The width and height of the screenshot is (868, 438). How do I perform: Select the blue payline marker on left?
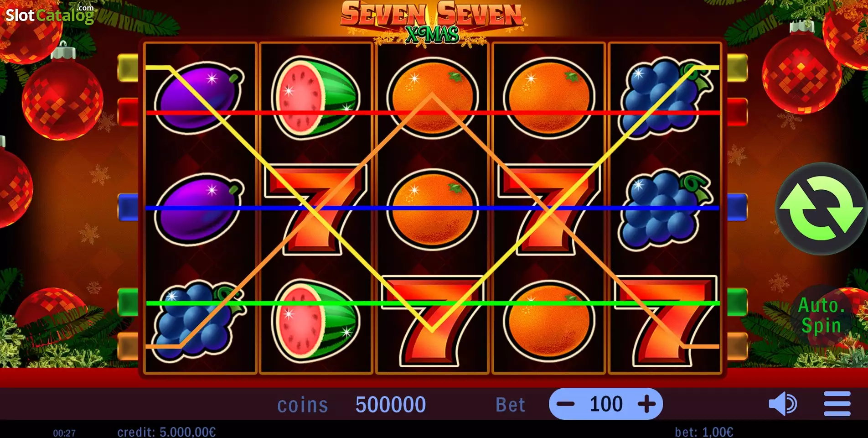[128, 208]
